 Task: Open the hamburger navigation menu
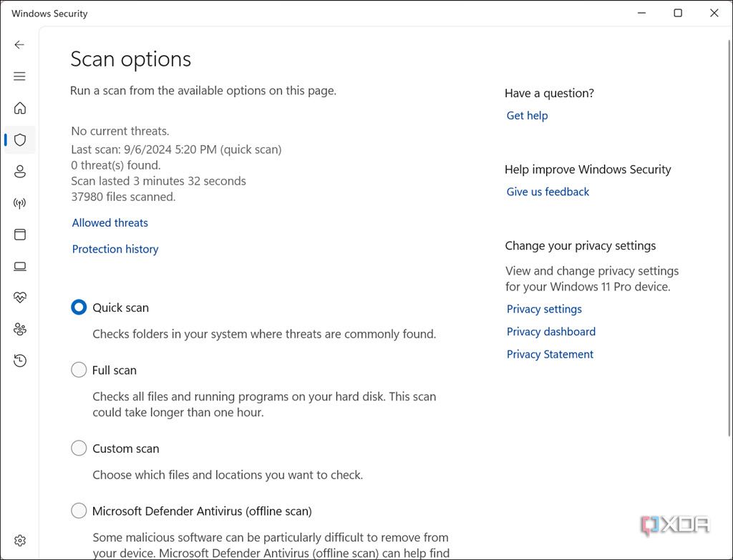[19, 76]
